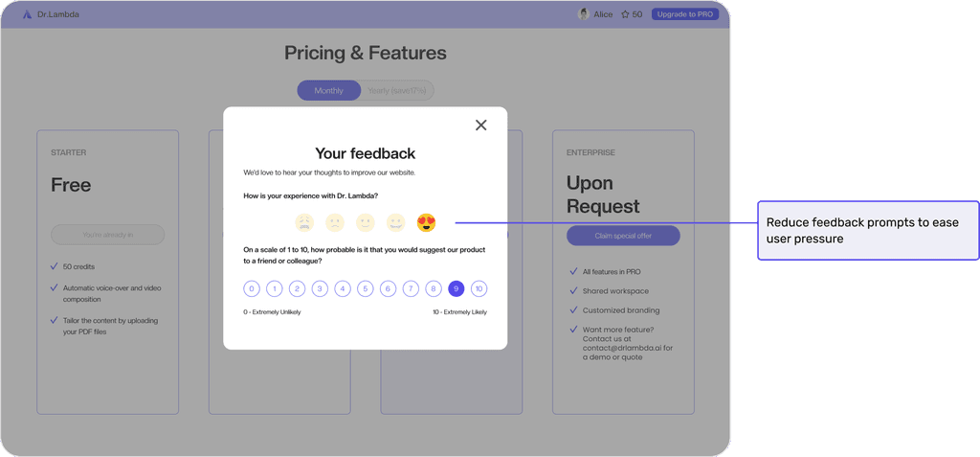This screenshot has width=980, height=457.
Task: Switch to Yearly billing option
Action: click(397, 91)
